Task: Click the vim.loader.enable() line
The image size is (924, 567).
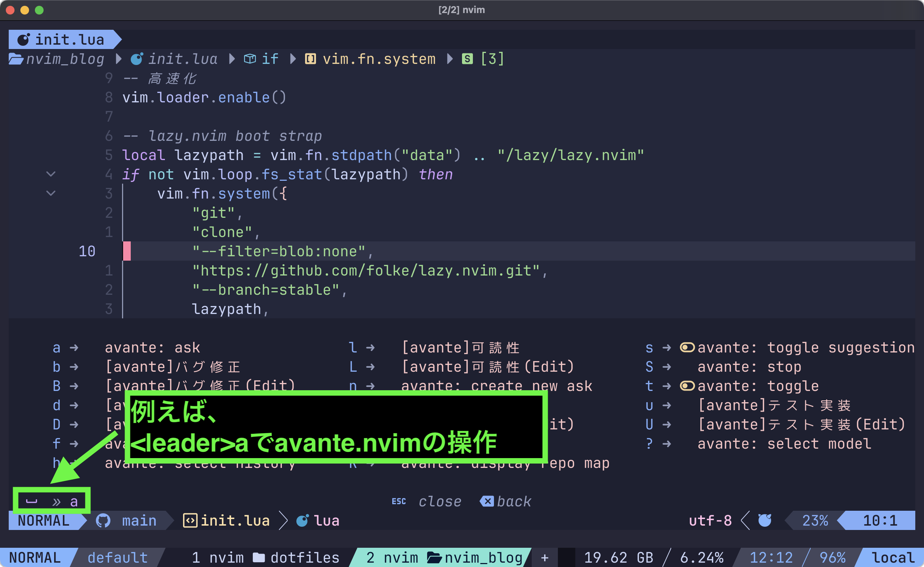Action: coord(204,98)
